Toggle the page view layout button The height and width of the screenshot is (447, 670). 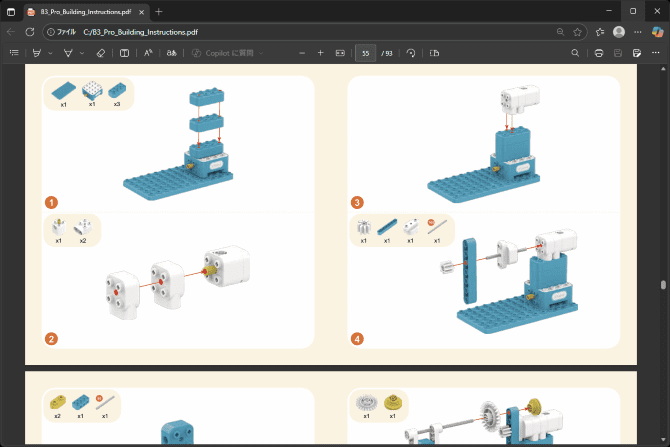[435, 52]
